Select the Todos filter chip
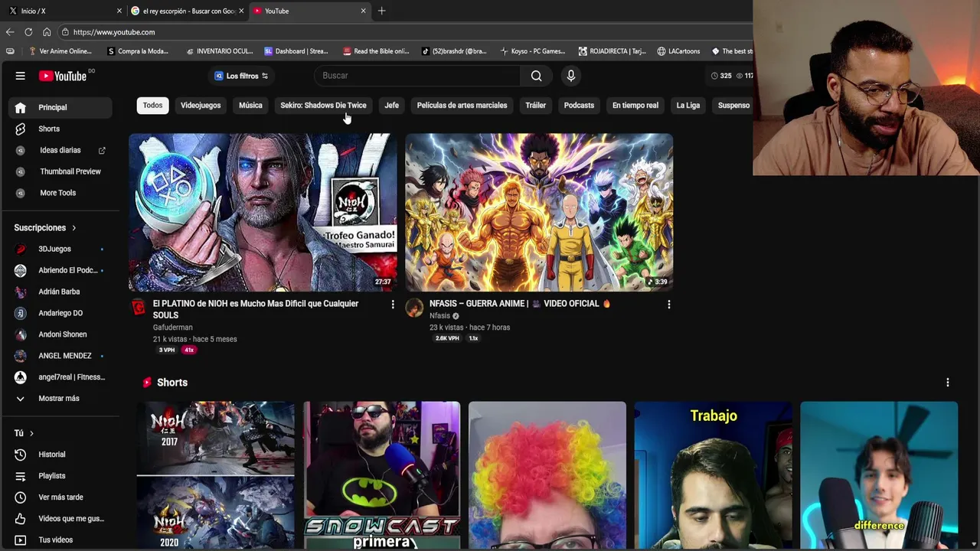Image resolution: width=980 pixels, height=551 pixels. (x=152, y=106)
